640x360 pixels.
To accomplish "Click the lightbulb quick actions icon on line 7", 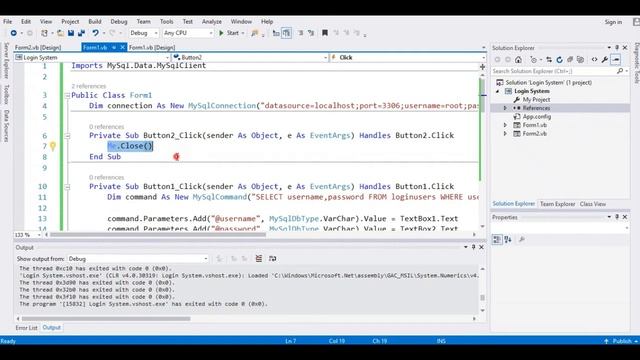I will click(53, 146).
